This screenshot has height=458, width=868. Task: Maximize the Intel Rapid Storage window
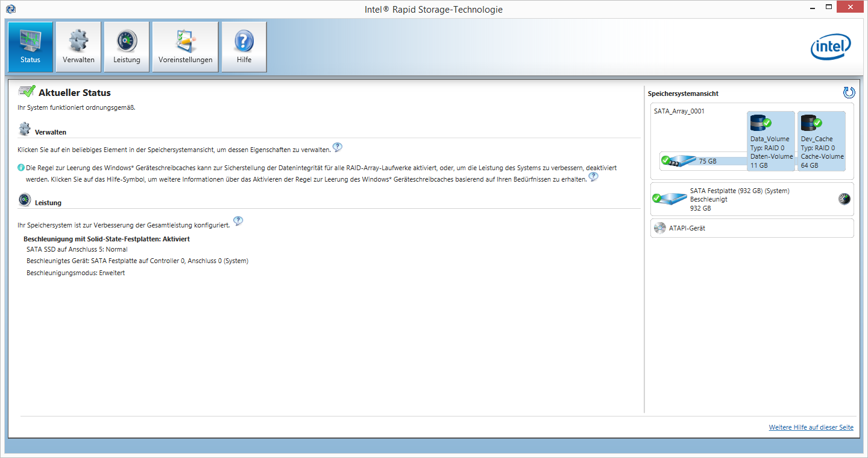(x=828, y=7)
